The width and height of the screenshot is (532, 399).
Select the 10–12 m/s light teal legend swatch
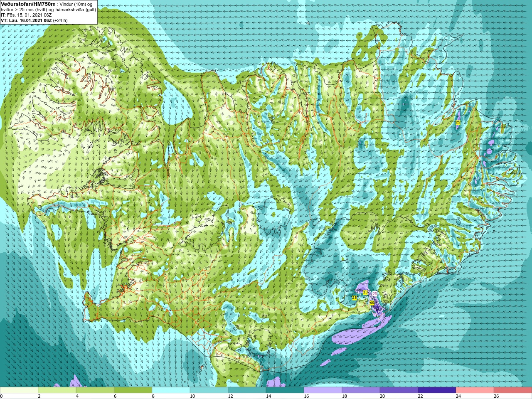coord(209,390)
